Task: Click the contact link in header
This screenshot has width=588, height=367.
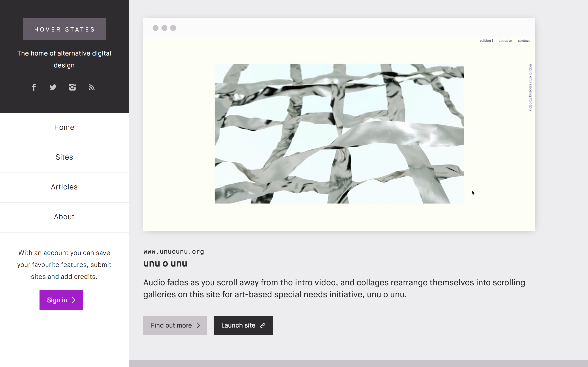Action: [524, 40]
